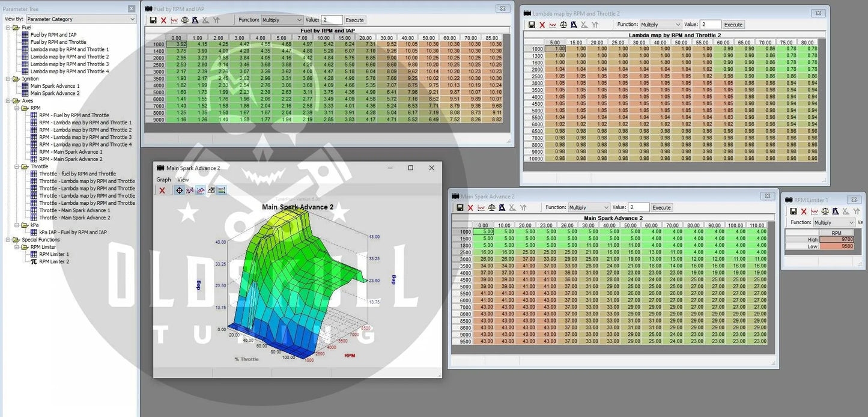This screenshot has height=417, width=868.
Task: Open the View menu in 3D graph window
Action: click(x=183, y=180)
